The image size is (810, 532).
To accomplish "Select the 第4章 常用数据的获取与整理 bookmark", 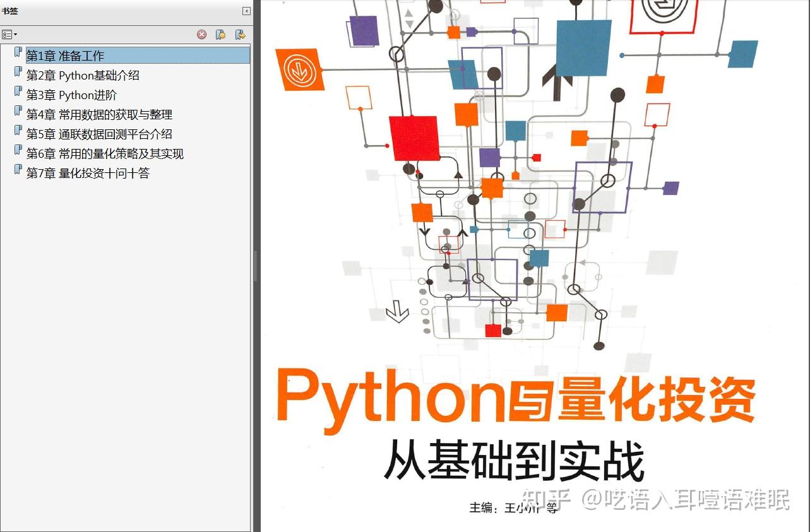I will [x=100, y=114].
